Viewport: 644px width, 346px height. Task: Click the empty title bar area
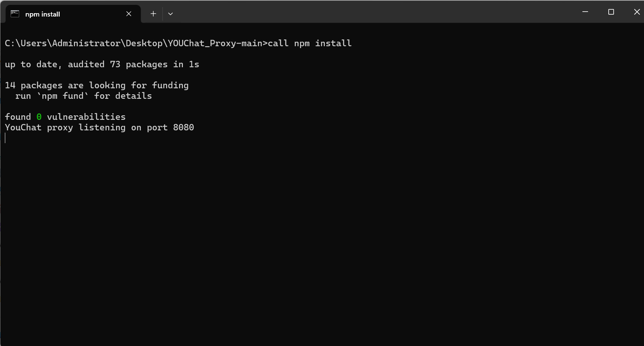click(x=376, y=12)
